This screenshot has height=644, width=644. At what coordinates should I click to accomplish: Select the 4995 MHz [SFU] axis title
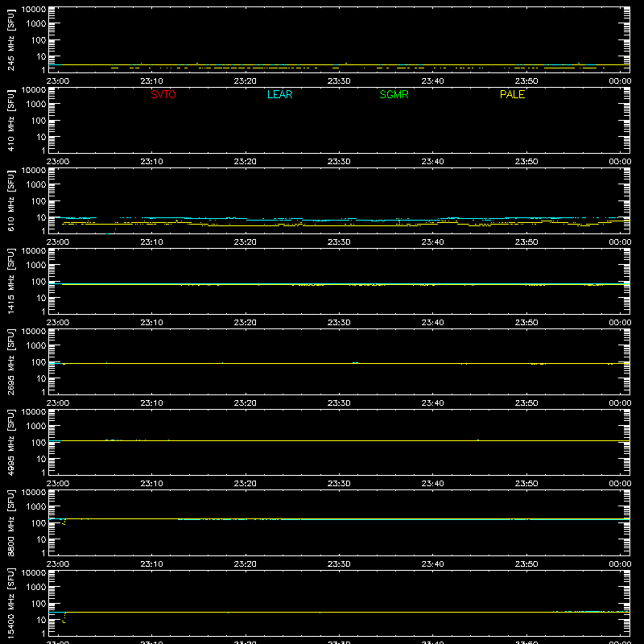click(x=11, y=442)
